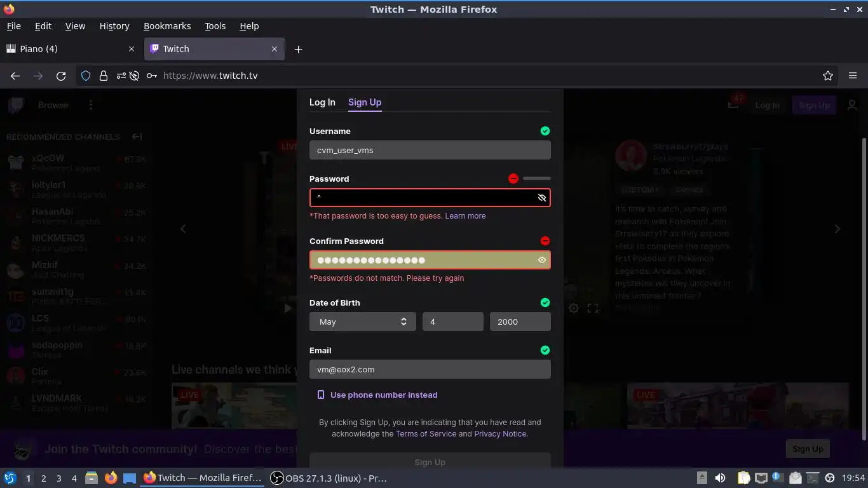868x488 pixels.
Task: Click the Sign Up button in the bottom banner
Action: 808,449
